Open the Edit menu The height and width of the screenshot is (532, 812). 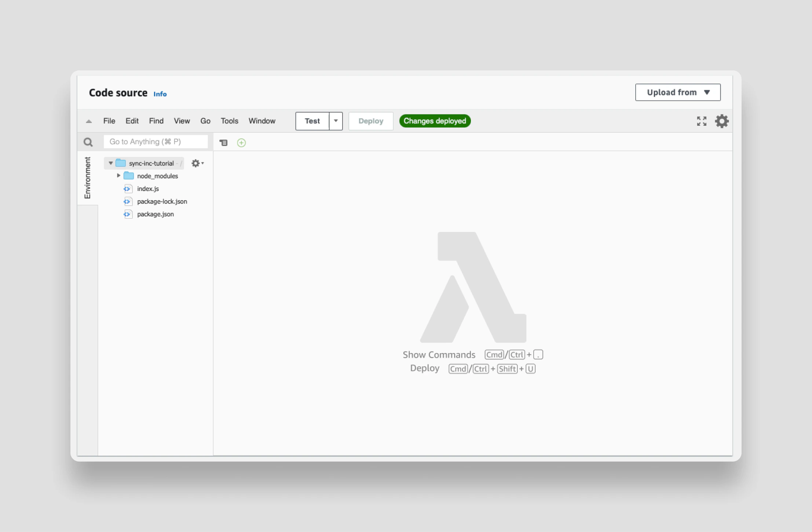132,121
